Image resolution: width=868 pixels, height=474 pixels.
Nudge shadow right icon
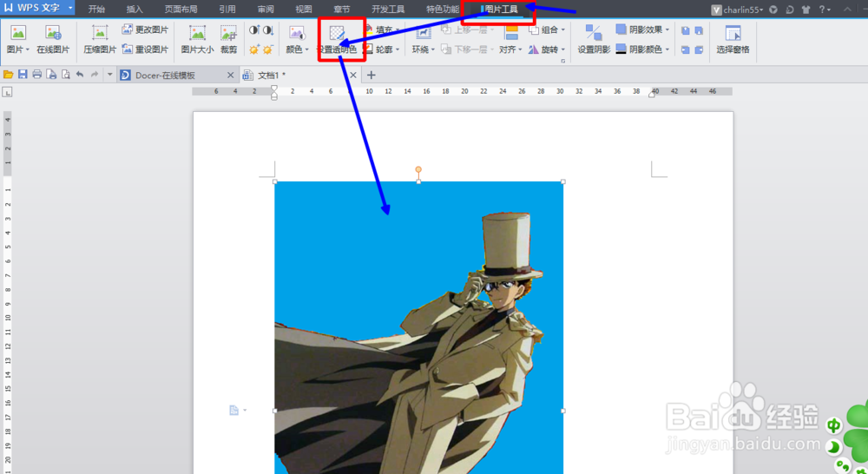click(699, 49)
